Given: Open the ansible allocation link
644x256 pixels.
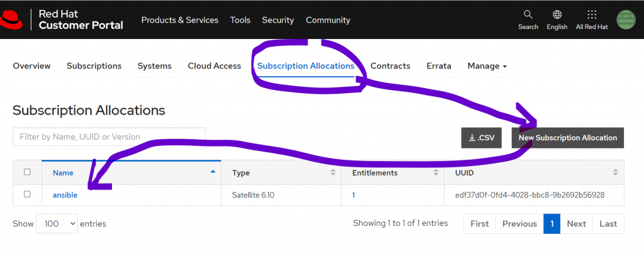Looking at the screenshot, I should (65, 195).
